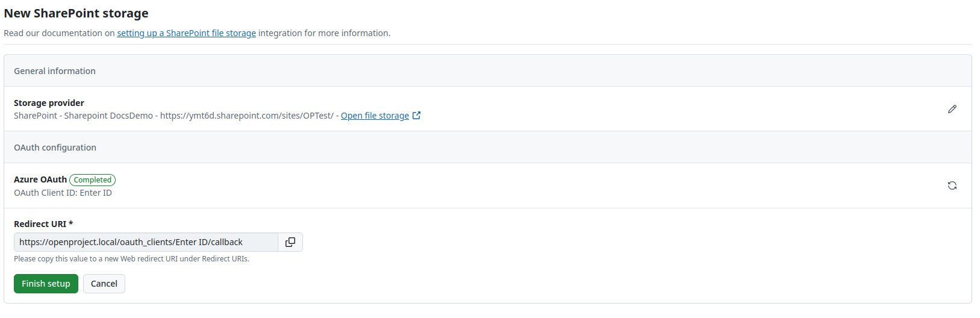Click the refresh icon for Azure OAuth
Screen dimensions: 980x318
[952, 185]
